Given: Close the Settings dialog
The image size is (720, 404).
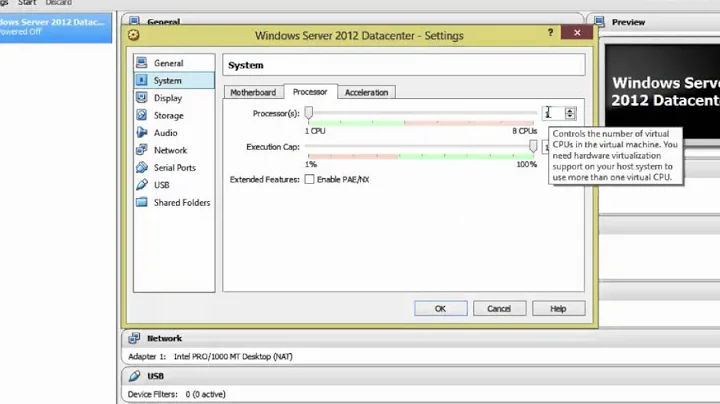Looking at the screenshot, I should (577, 33).
